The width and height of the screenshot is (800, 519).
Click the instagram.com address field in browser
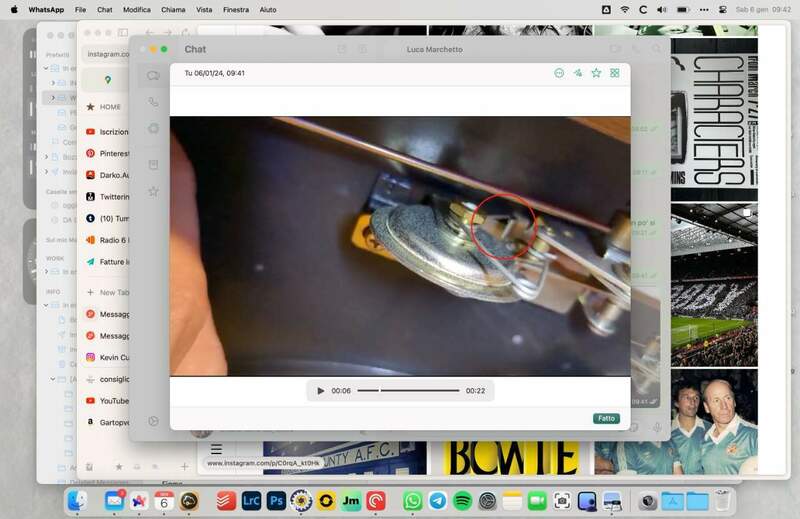(x=107, y=54)
